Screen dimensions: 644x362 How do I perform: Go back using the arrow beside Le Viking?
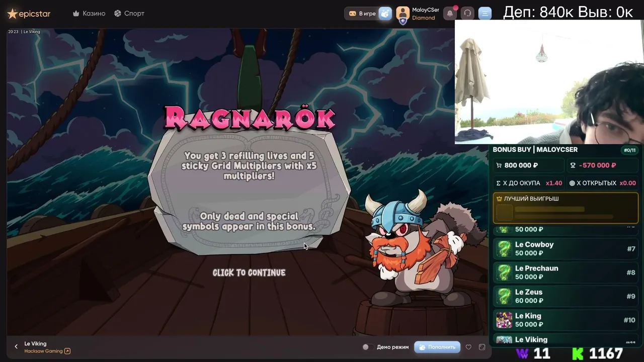pyautogui.click(x=16, y=346)
